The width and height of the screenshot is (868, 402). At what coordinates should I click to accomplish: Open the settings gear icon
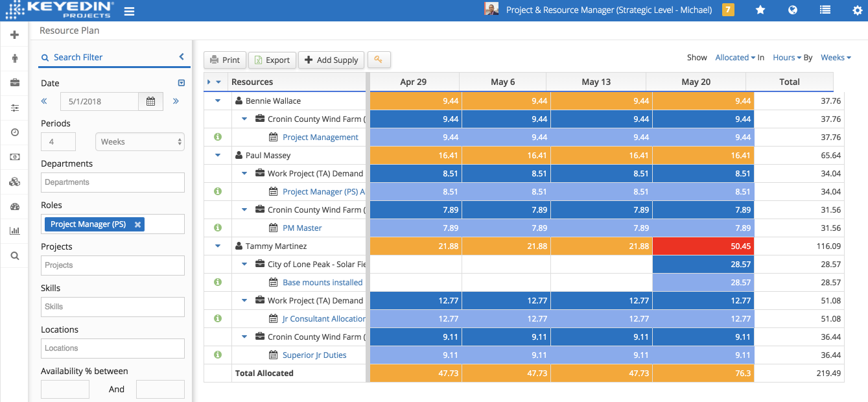pyautogui.click(x=857, y=10)
